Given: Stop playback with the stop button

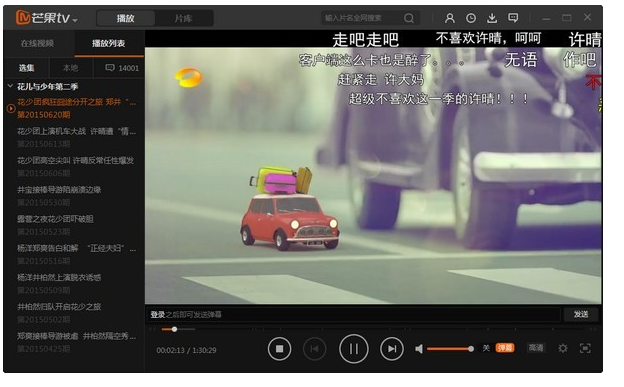Looking at the screenshot, I should (279, 349).
